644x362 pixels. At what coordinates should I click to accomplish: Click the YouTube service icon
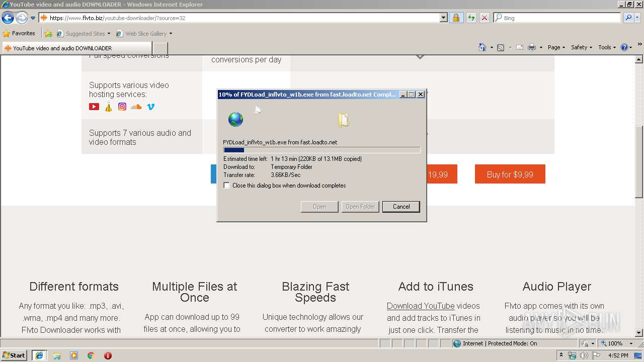point(94,107)
